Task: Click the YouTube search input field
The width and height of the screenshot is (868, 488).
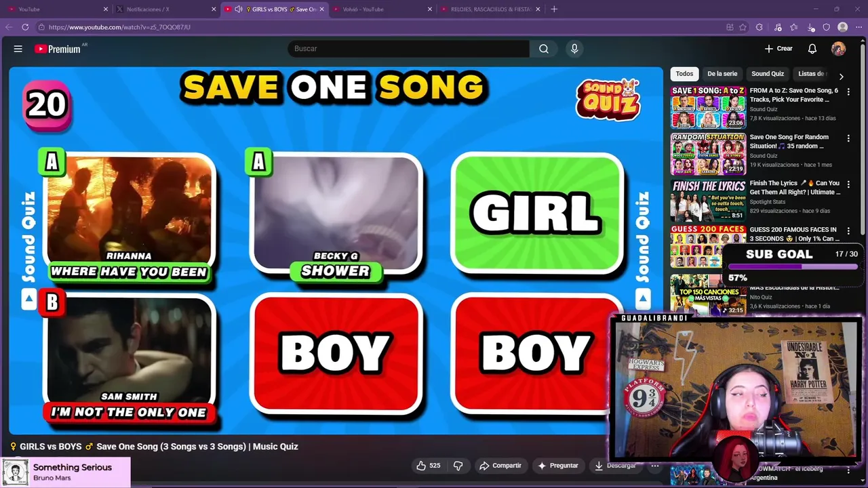Action: (x=409, y=49)
